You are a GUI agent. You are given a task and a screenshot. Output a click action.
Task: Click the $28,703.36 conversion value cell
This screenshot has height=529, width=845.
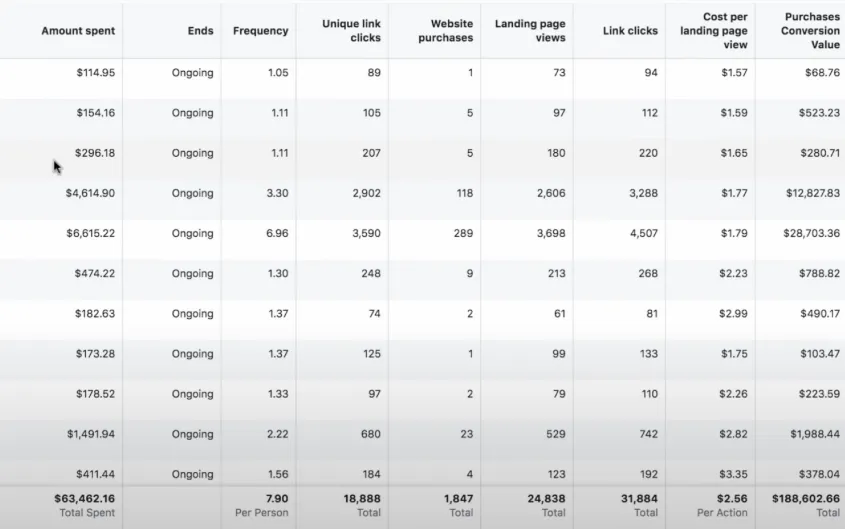[x=811, y=233]
